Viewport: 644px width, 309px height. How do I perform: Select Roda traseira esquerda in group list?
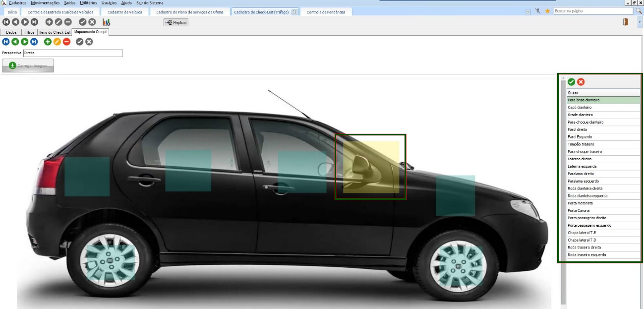(603, 254)
